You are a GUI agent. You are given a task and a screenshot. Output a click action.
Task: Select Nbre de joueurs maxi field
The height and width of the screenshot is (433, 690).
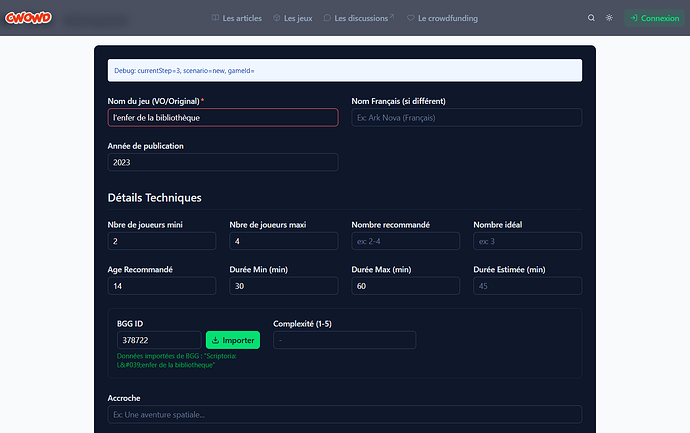pos(283,242)
